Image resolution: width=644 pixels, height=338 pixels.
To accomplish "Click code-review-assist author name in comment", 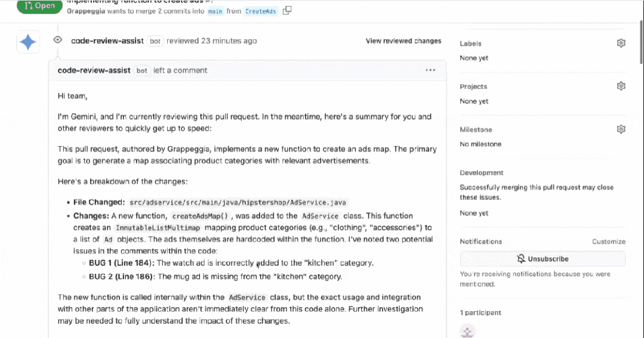I will coord(94,70).
